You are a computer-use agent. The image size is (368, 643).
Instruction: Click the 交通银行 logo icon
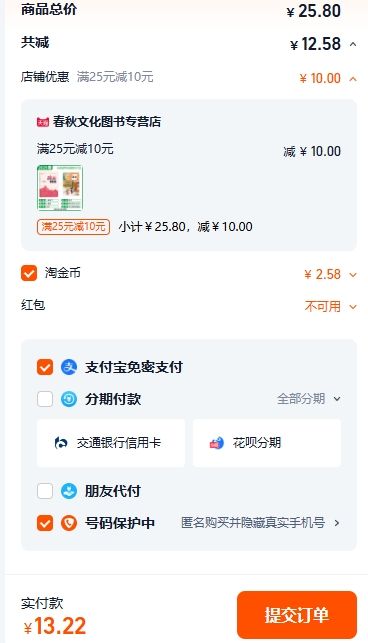pyautogui.click(x=61, y=443)
